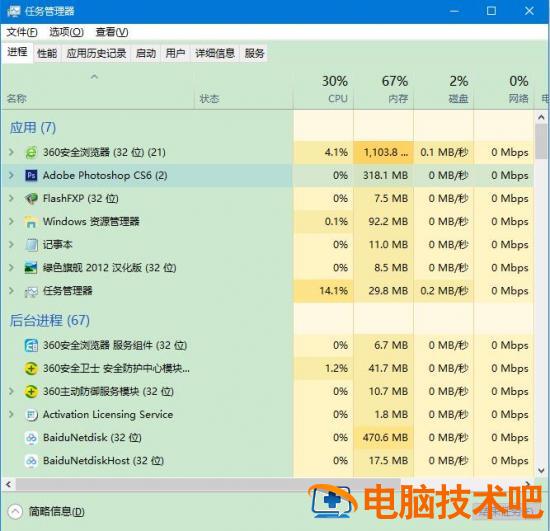550x531 pixels.
Task: Select the 后台进程 (67) group header
Action: [49, 320]
